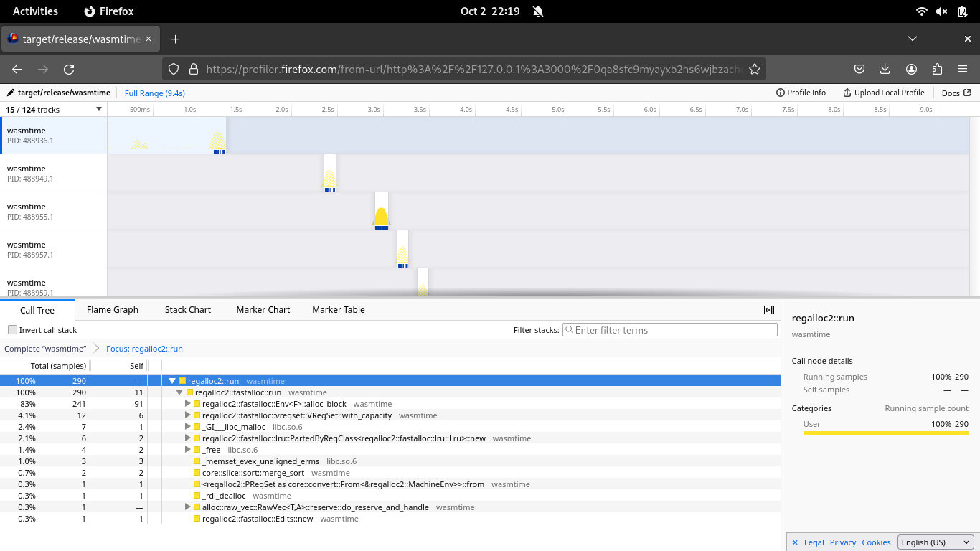Bookmark this page with the star icon
Image resolution: width=980 pixels, height=551 pixels.
pyautogui.click(x=755, y=69)
